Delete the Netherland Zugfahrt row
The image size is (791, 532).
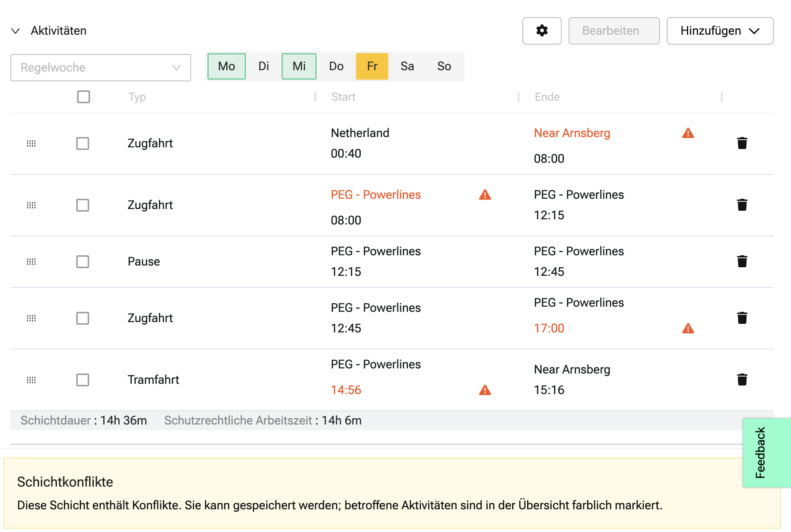click(x=742, y=143)
